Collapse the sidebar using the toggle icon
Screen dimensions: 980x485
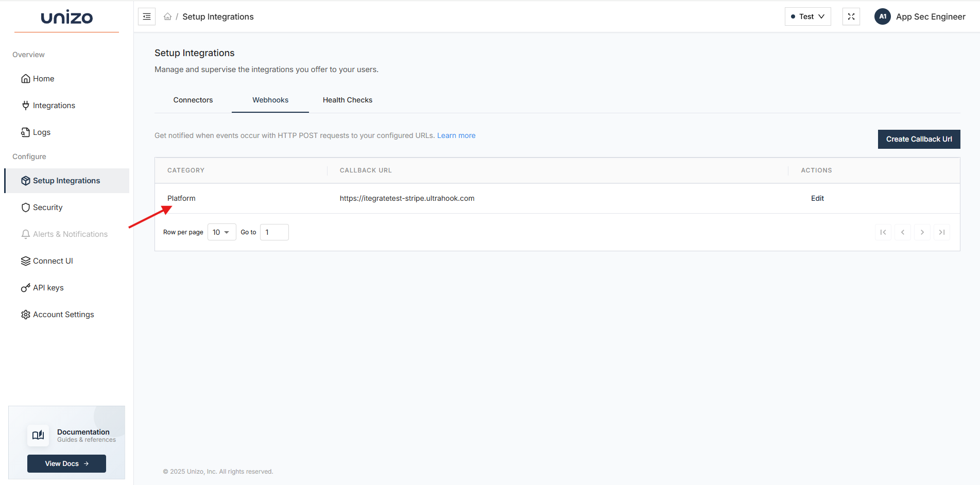147,16
